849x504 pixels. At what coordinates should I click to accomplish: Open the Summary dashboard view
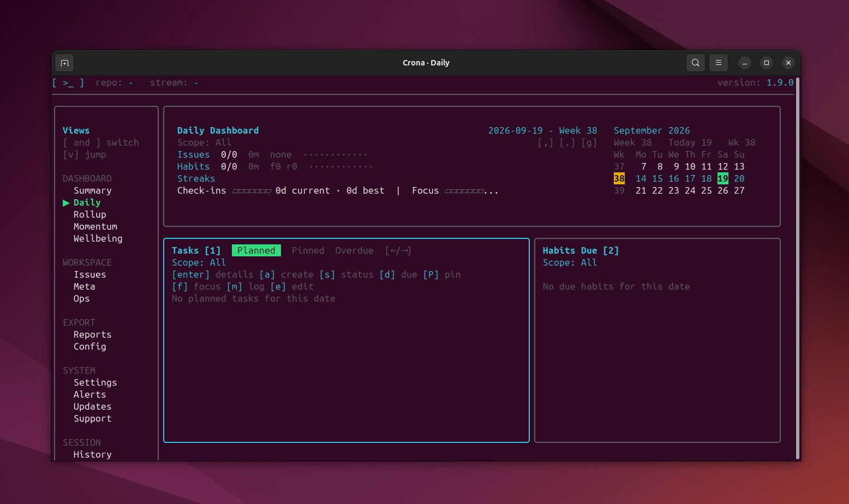pos(93,190)
